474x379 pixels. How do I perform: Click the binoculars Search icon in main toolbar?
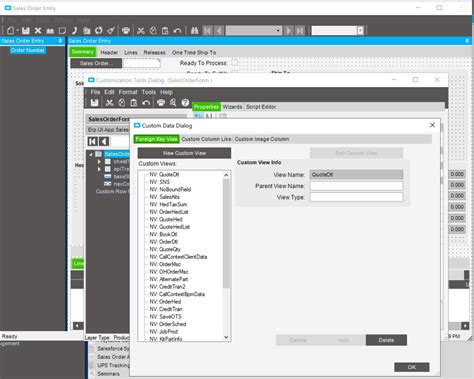tap(195, 31)
